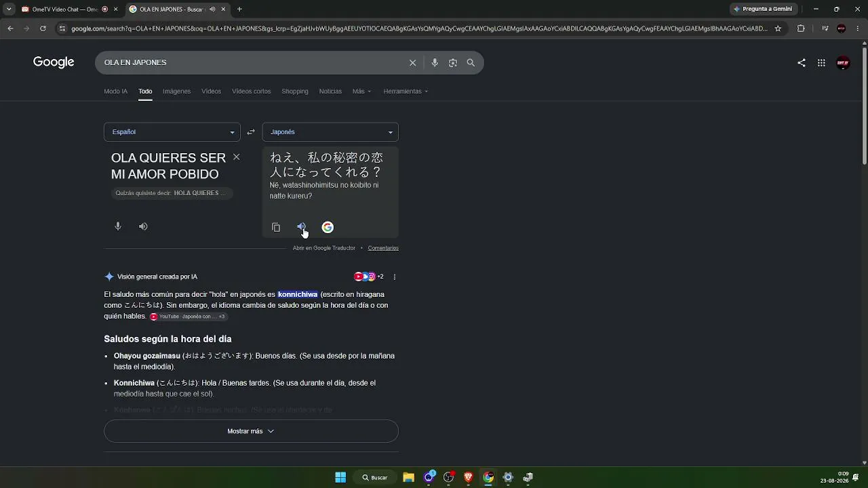Image resolution: width=868 pixels, height=488 pixels.
Task: Switch to the Shopping tab
Action: (294, 91)
